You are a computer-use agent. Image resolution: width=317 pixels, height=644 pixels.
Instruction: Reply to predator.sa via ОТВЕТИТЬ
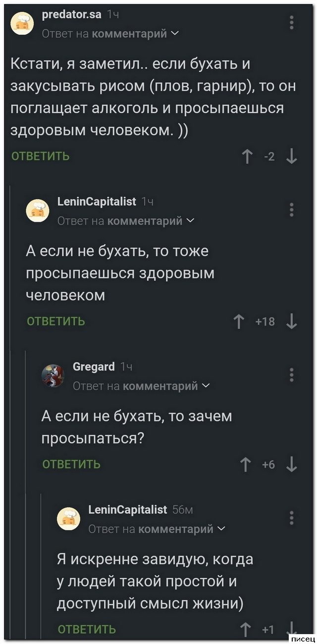click(41, 157)
